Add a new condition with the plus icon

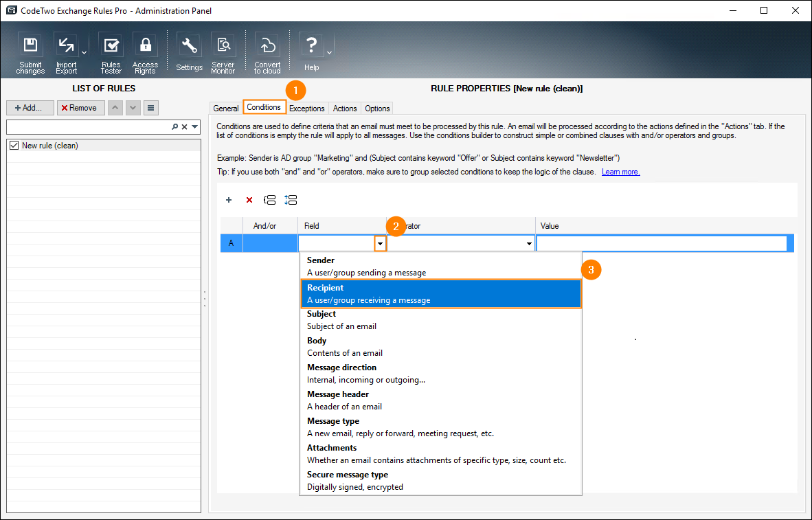[x=229, y=200]
